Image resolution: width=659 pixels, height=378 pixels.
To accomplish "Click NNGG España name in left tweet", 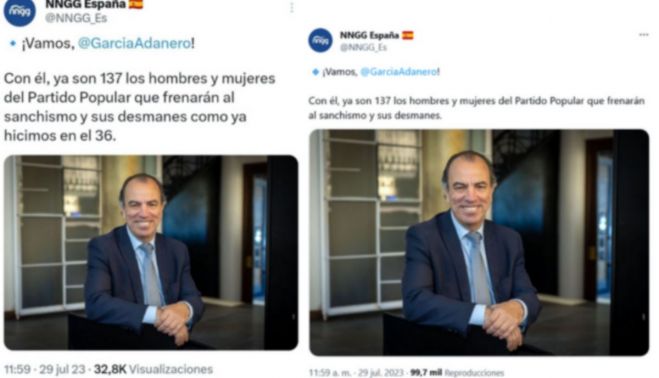I will [85, 5].
